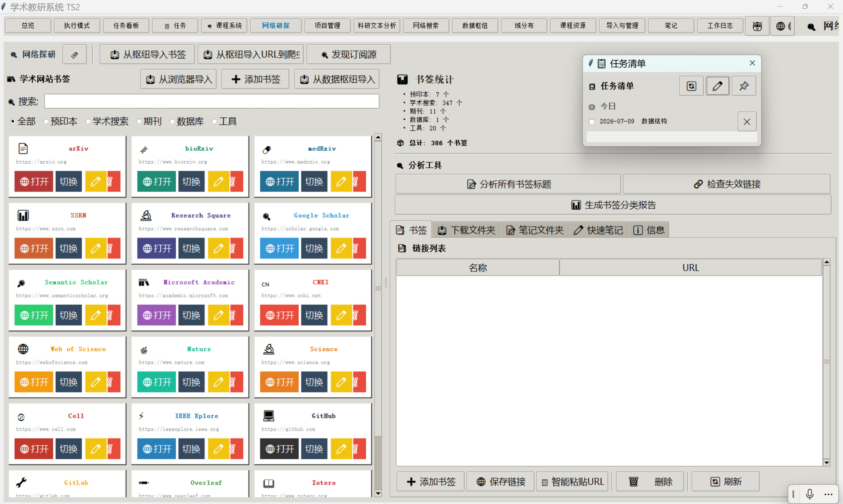Switch to the 下载文件夹 tab
The height and width of the screenshot is (504, 843).
pos(466,230)
